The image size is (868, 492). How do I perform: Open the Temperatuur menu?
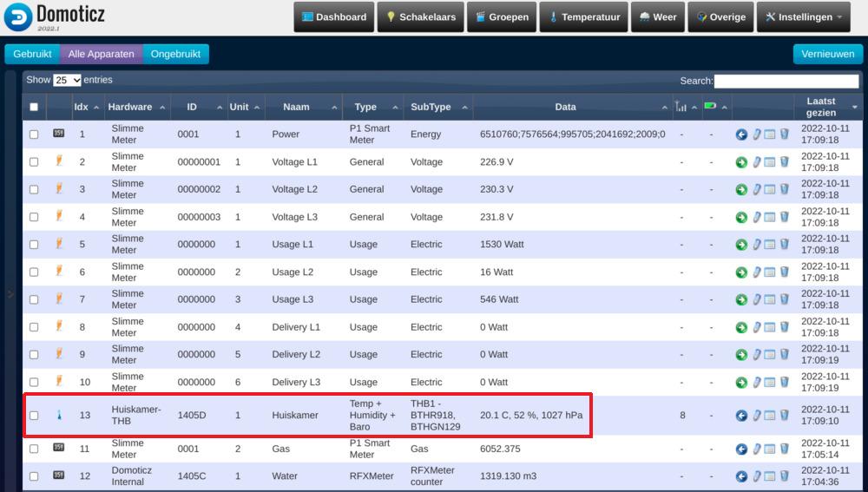[x=583, y=17]
